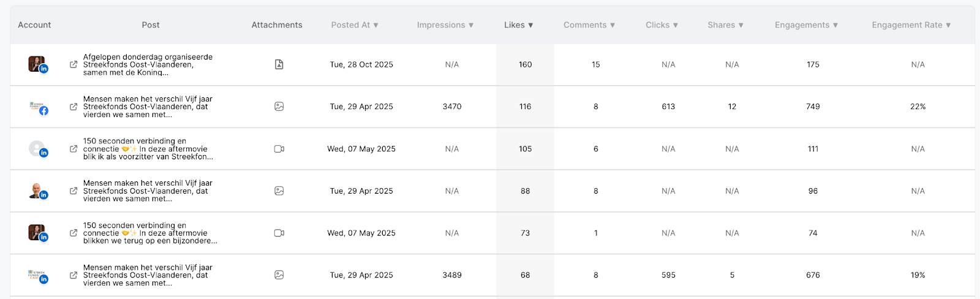Open external link for 88-likes post
Screen dimensions: 980x299
click(x=73, y=191)
